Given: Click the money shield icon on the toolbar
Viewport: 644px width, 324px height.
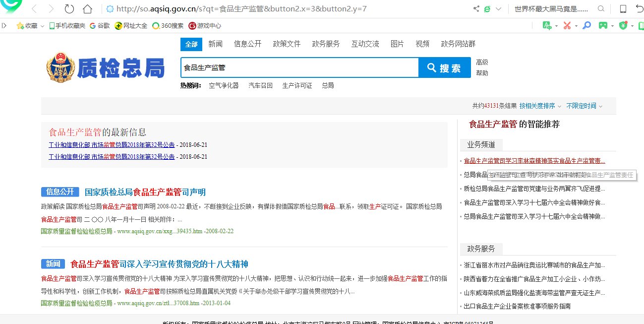Looking at the screenshot, I should (623, 25).
